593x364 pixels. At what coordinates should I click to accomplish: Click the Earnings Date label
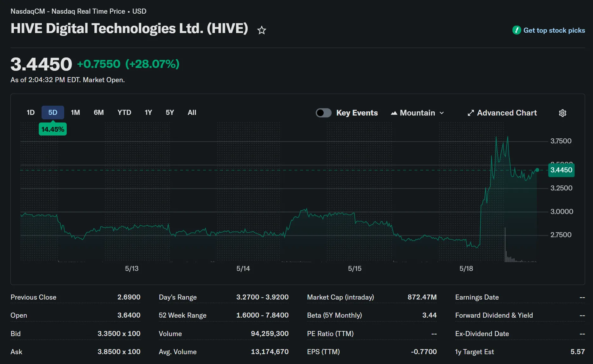[x=477, y=297]
